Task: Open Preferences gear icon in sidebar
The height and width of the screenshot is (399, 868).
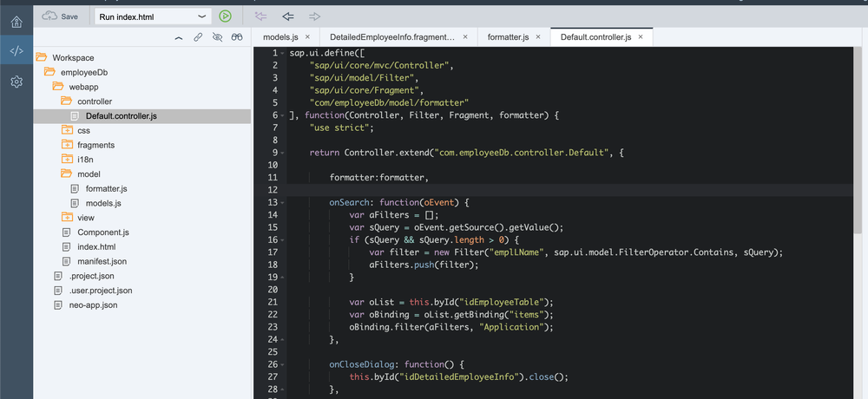Action: click(16, 82)
